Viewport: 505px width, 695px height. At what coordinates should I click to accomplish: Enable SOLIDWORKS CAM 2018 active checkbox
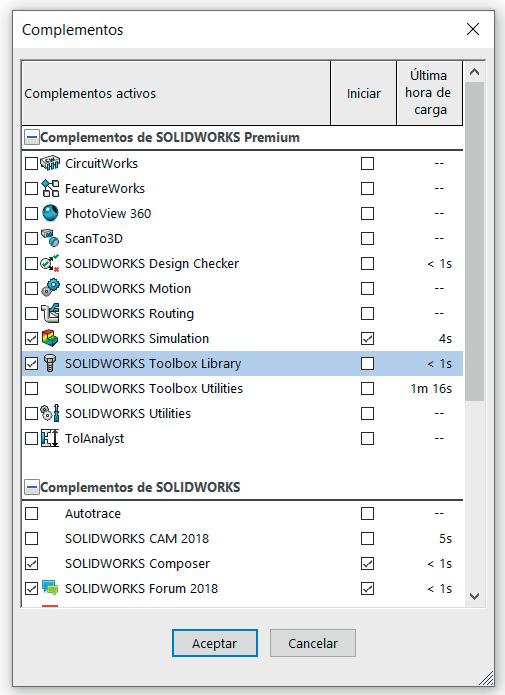pos(31,539)
